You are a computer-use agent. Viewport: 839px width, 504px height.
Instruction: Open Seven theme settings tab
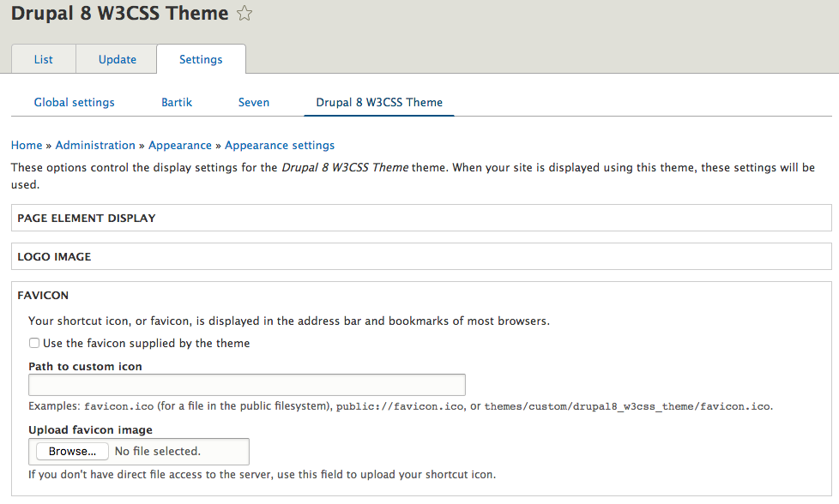pyautogui.click(x=254, y=102)
